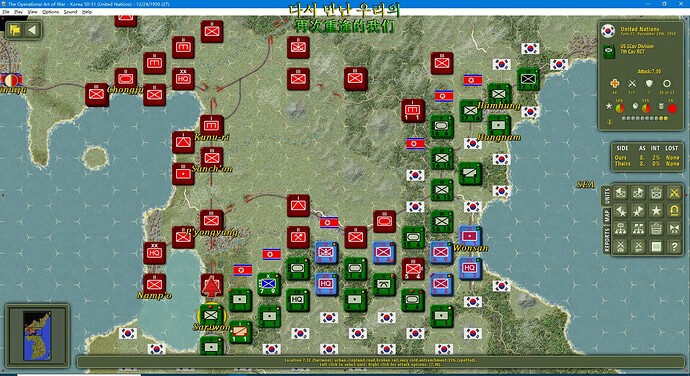Open the formation hierarchy tree icon
The width and height of the screenshot is (690, 376).
(x=620, y=229)
